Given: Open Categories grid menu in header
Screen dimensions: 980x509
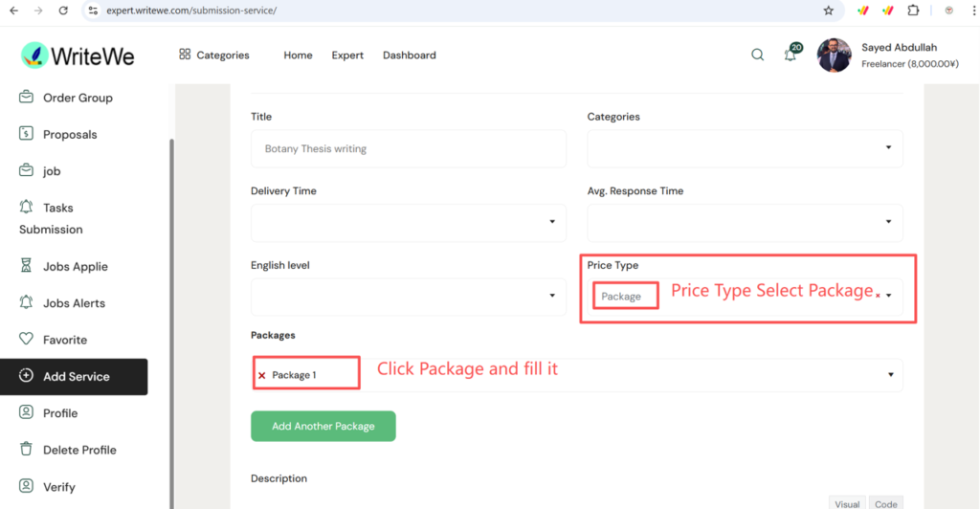Looking at the screenshot, I should (x=213, y=55).
